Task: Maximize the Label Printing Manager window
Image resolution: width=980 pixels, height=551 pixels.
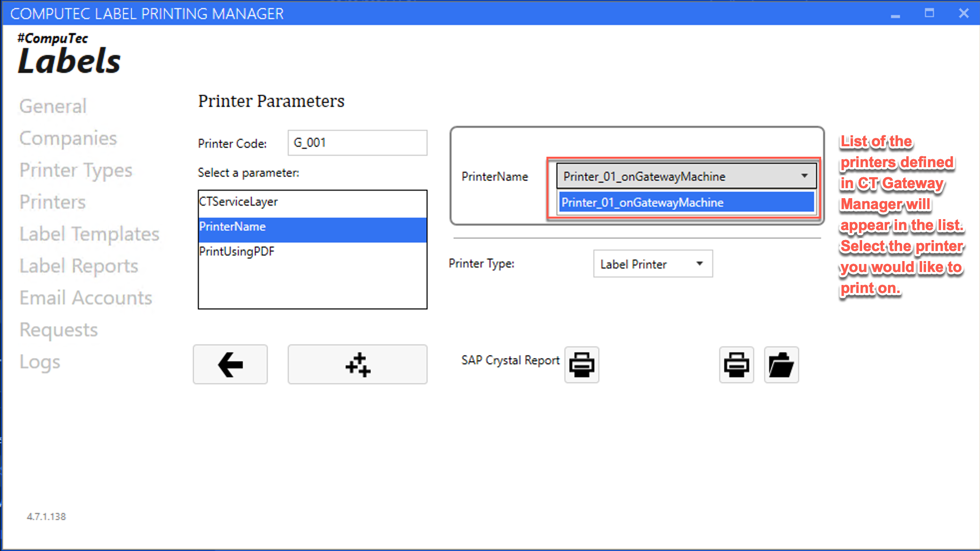Action: [x=929, y=13]
